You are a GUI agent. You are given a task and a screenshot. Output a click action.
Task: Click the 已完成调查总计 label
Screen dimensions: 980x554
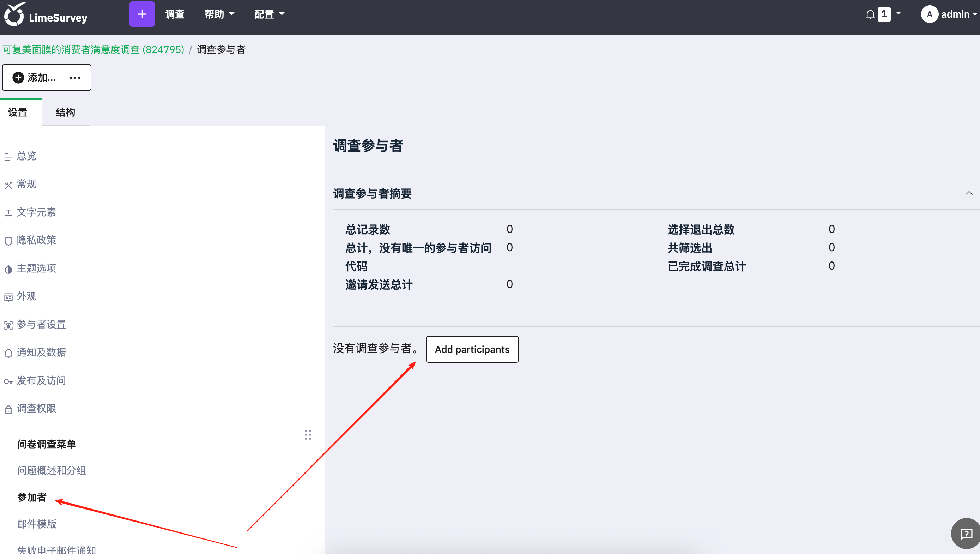click(707, 266)
